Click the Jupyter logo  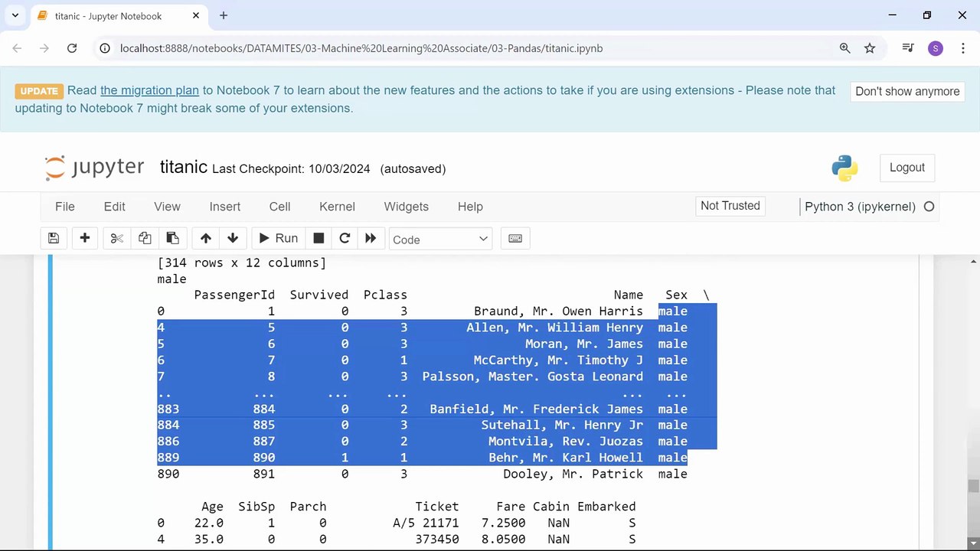click(94, 168)
